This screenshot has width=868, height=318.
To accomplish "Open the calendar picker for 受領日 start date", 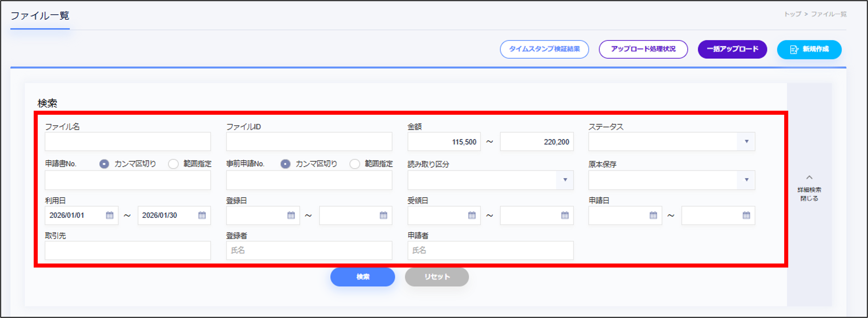I will pyautogui.click(x=472, y=215).
